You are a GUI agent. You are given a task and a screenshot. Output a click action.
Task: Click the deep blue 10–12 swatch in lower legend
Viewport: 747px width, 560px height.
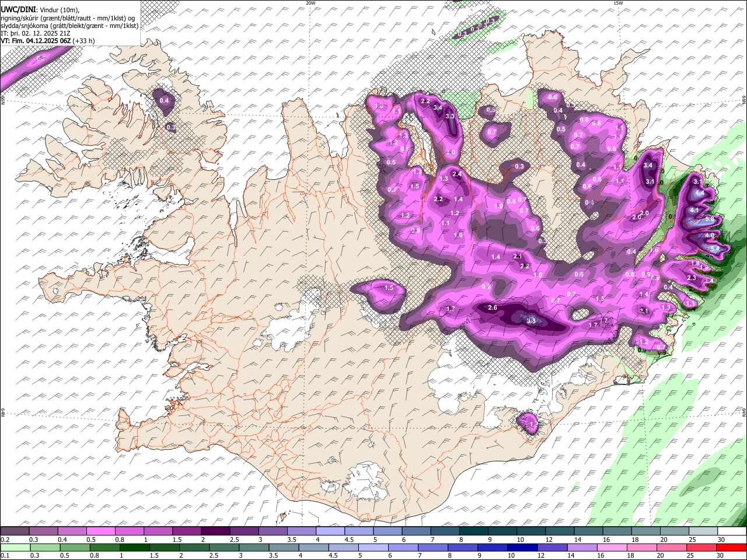click(522, 547)
